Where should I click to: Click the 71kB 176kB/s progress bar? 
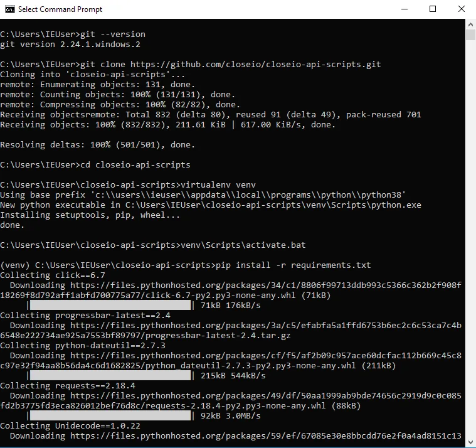tap(110, 305)
